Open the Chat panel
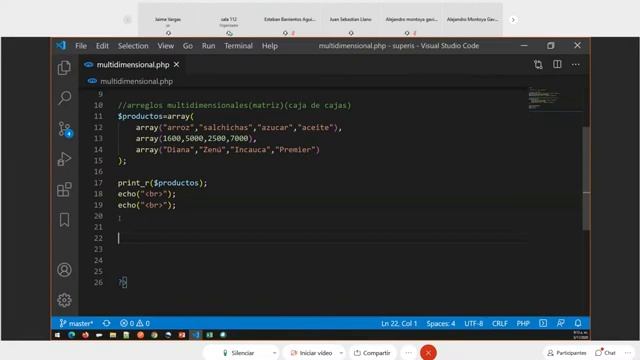The image size is (640, 360). tap(605, 353)
